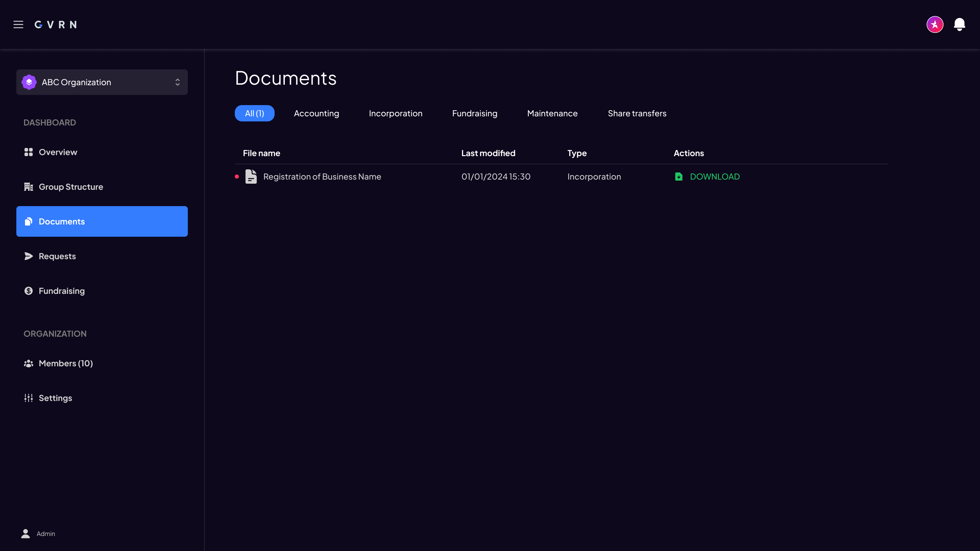Click the Actions column header
The height and width of the screenshot is (551, 980).
tap(689, 153)
